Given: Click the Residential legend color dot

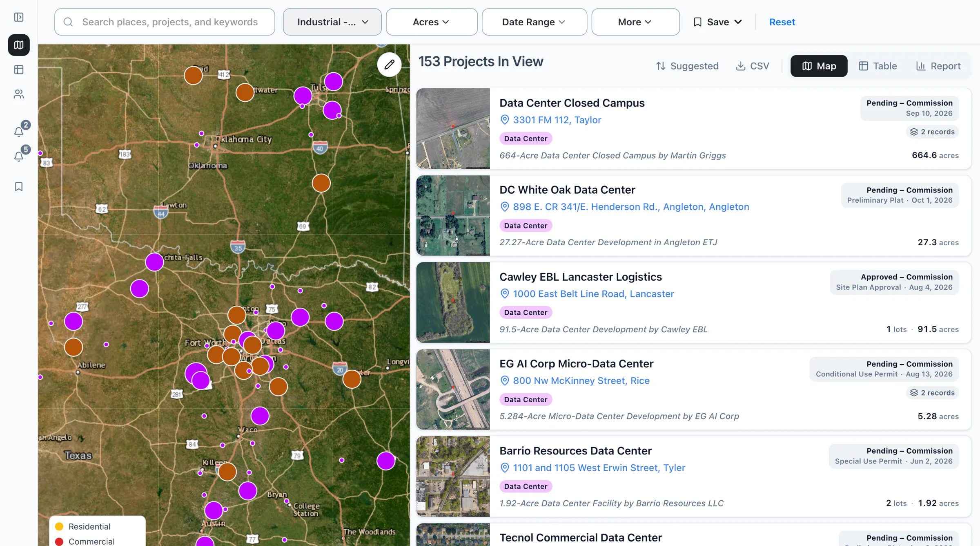Looking at the screenshot, I should click(x=59, y=526).
